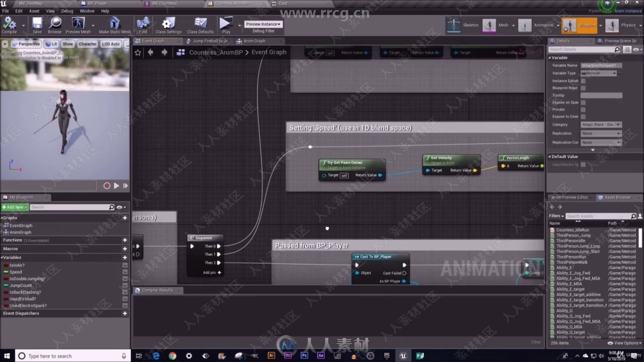Add a new graph with plus icon

125,218
